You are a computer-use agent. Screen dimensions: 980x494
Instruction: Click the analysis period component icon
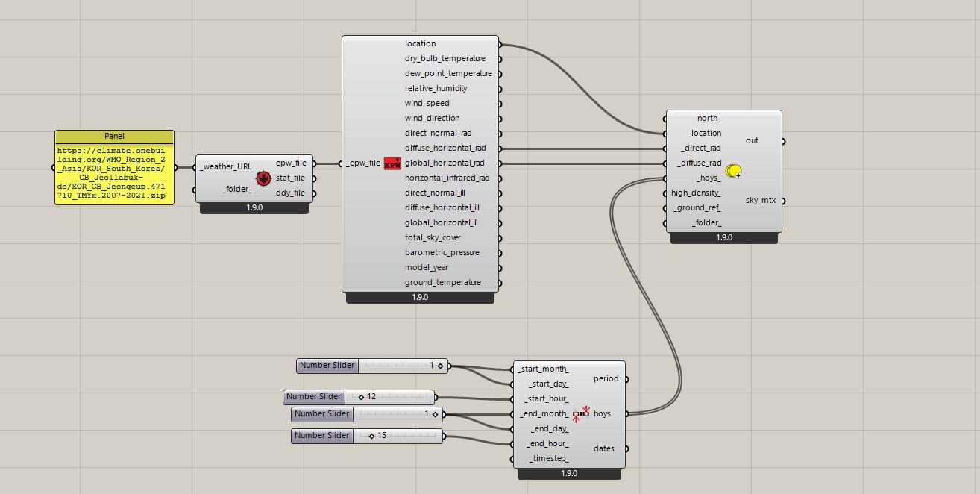pyautogui.click(x=581, y=414)
